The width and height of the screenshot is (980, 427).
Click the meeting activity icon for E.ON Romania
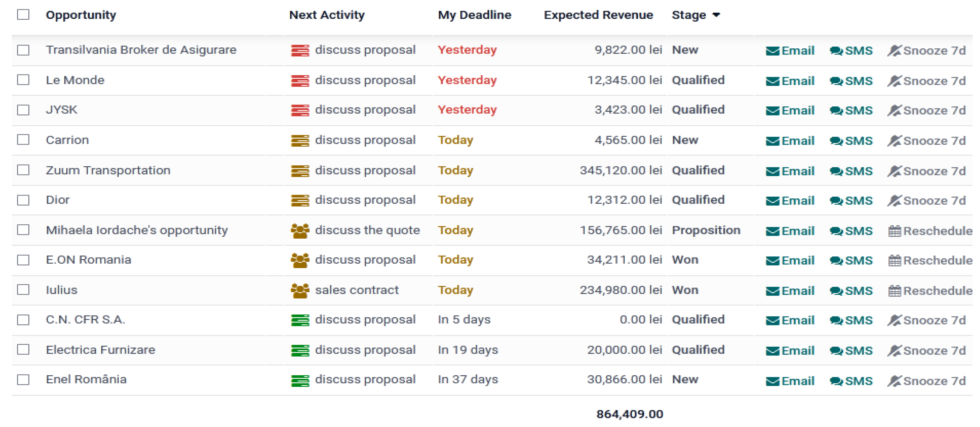click(x=300, y=260)
